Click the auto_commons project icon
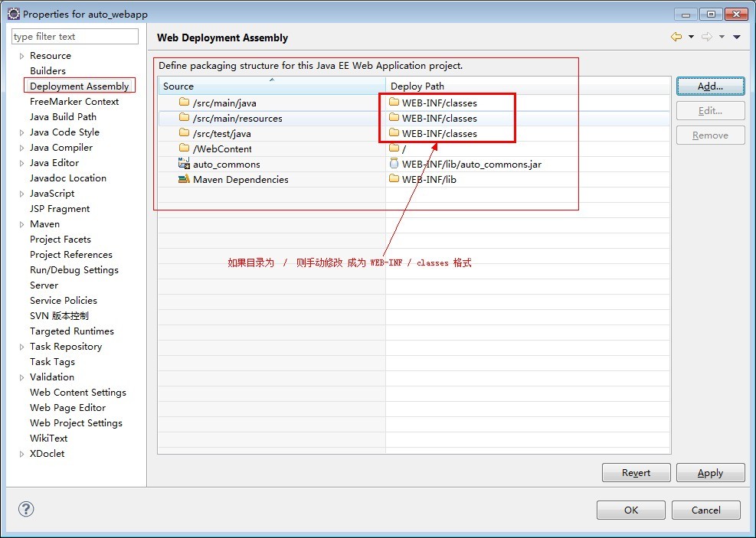This screenshot has height=538, width=756. point(184,163)
